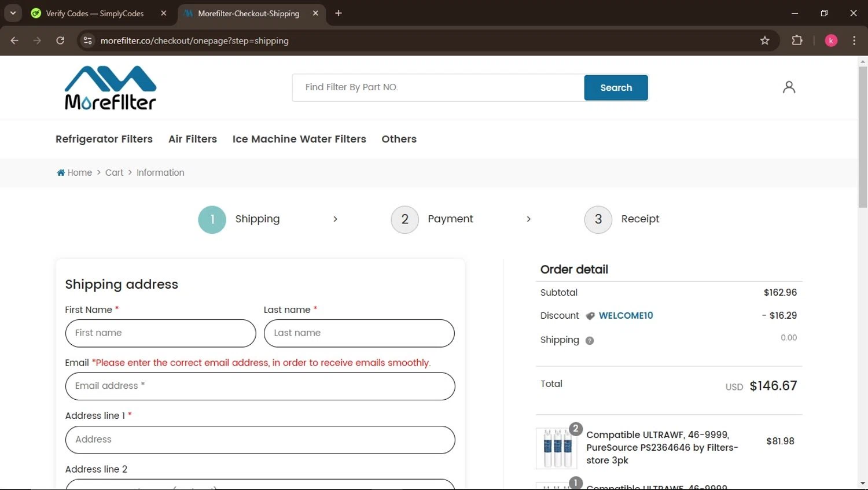Open the Chrome profile avatar
This screenshot has height=490, width=868.
(831, 40)
